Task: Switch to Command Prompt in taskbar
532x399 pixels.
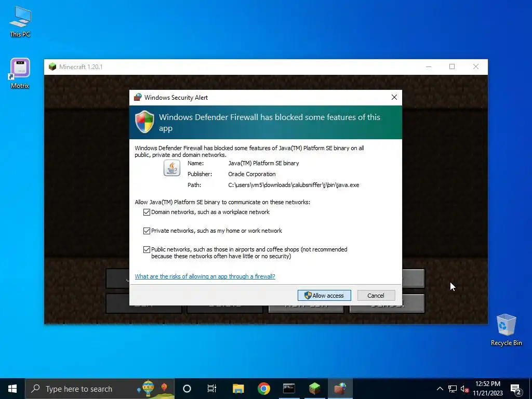Action: (289, 389)
